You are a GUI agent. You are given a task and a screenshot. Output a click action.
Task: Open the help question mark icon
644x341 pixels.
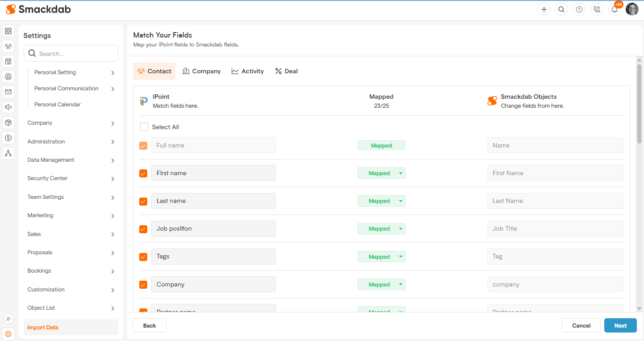pyautogui.click(x=579, y=9)
